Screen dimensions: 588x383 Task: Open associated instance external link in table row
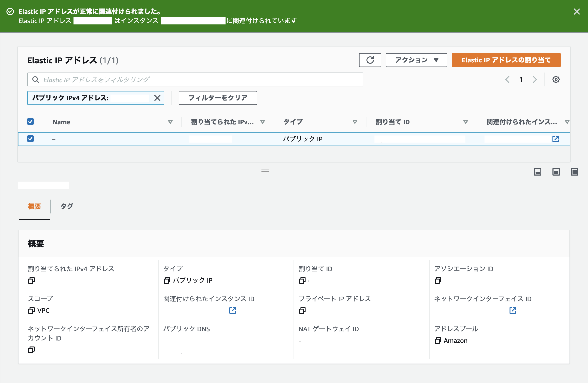click(x=556, y=139)
